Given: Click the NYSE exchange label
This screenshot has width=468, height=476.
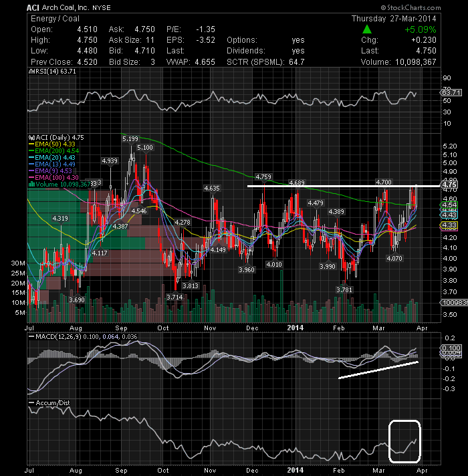Looking at the screenshot, I should click(x=102, y=7).
